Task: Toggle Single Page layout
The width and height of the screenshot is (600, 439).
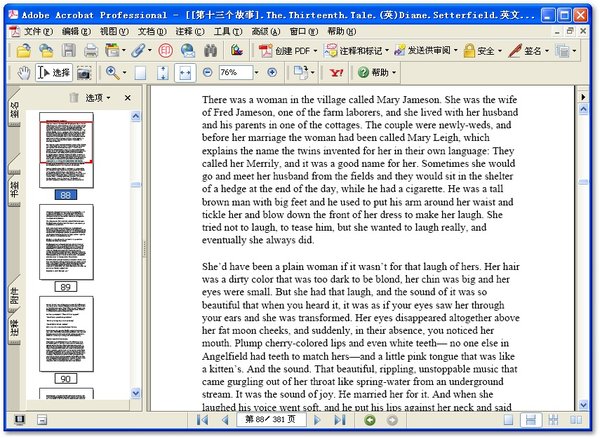Action: point(508,420)
